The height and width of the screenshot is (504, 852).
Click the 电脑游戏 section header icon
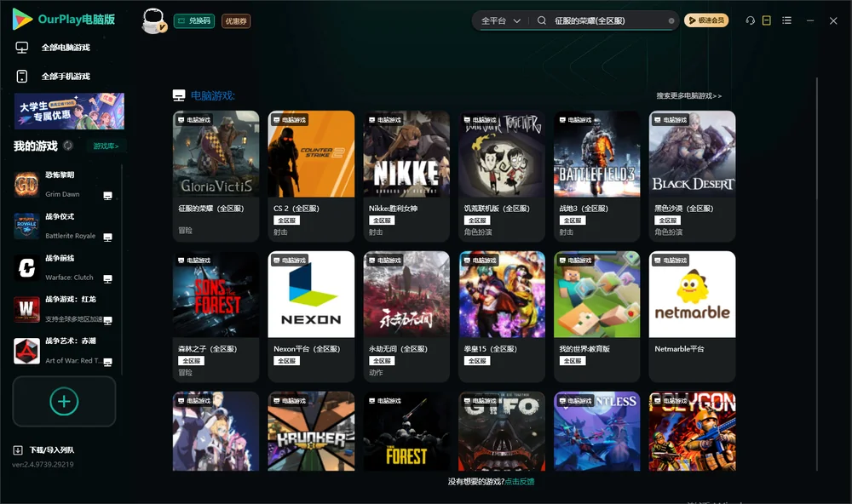click(179, 95)
